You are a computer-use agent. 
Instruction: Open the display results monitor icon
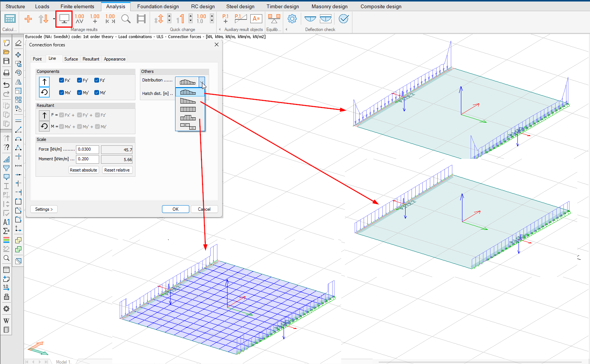point(64,19)
